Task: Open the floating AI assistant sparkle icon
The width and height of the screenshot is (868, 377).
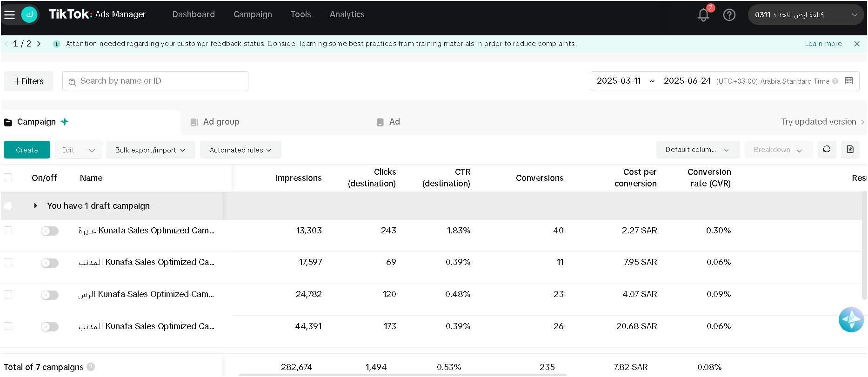Action: tap(851, 320)
